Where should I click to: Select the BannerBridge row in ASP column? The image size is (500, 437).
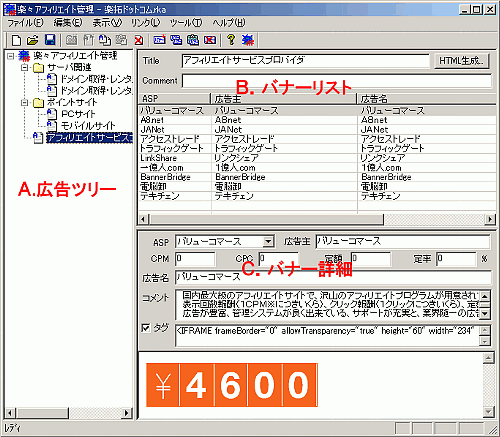tap(165, 177)
